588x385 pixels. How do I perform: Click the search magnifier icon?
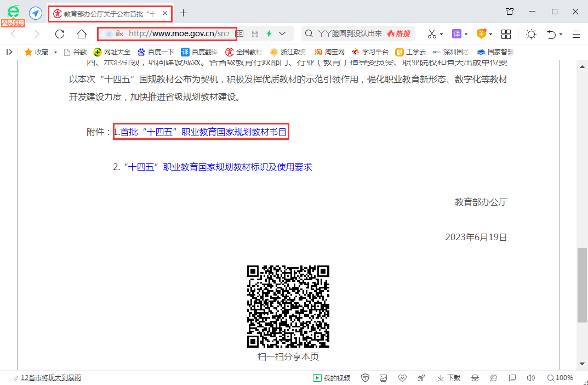pyautogui.click(x=309, y=34)
